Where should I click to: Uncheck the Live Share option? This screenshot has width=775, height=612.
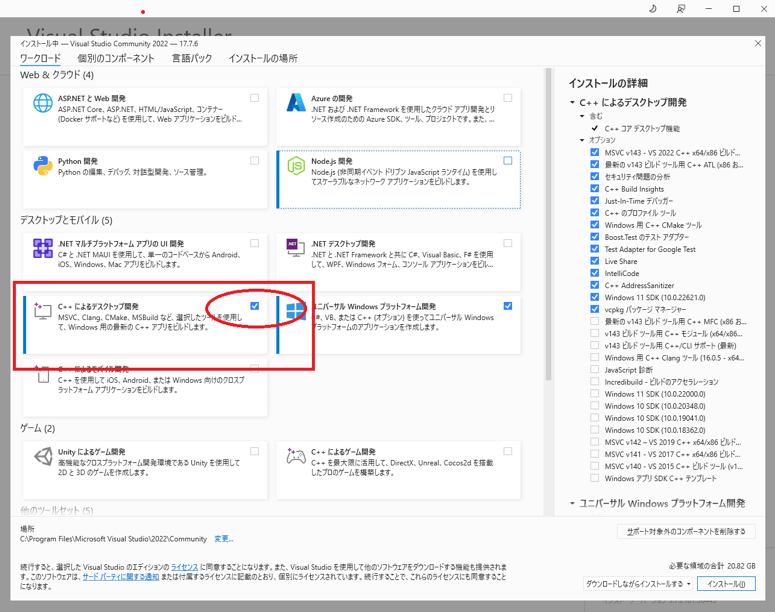tap(595, 261)
